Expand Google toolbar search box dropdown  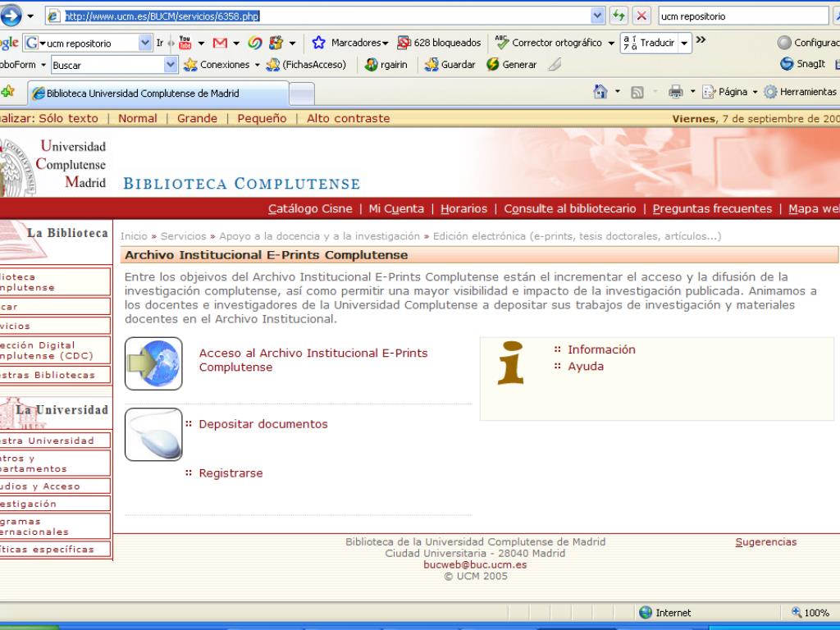(x=144, y=43)
